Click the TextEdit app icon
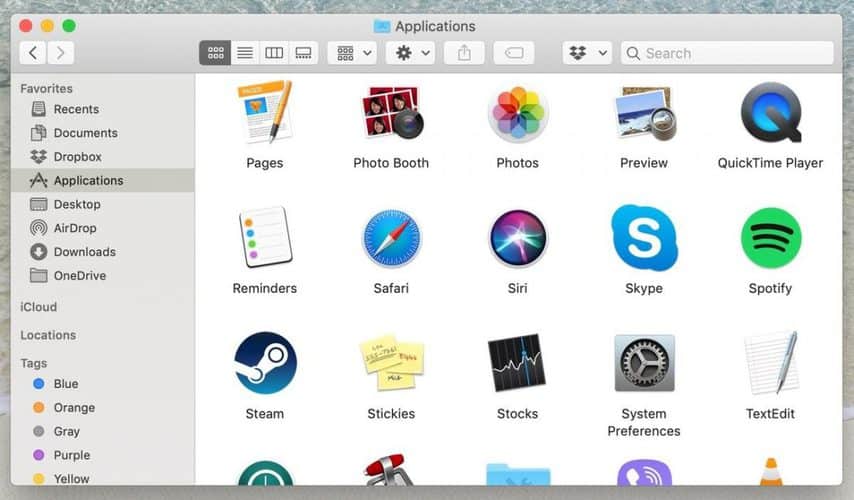This screenshot has width=854, height=500. (x=771, y=363)
